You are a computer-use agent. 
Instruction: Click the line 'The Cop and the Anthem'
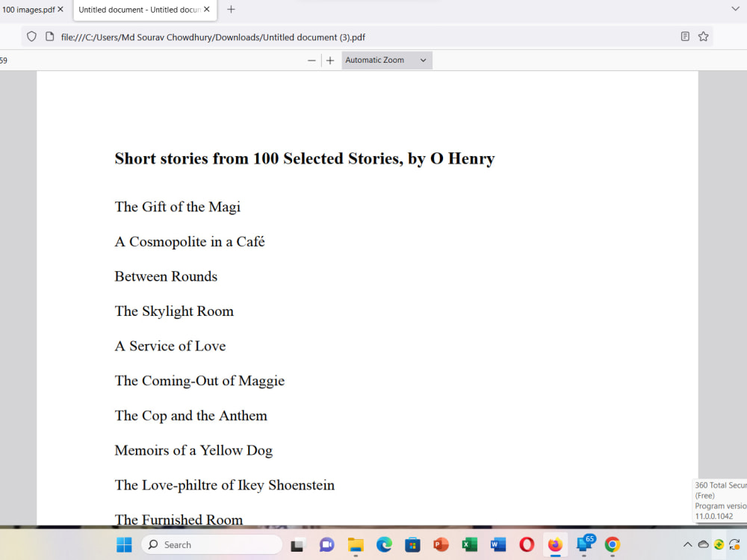coord(190,416)
